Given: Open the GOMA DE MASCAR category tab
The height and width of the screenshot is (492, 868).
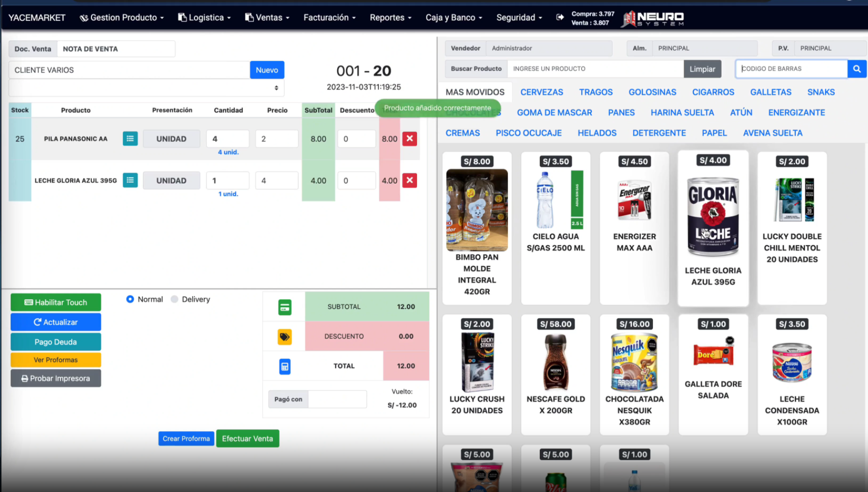Looking at the screenshot, I should point(554,113).
